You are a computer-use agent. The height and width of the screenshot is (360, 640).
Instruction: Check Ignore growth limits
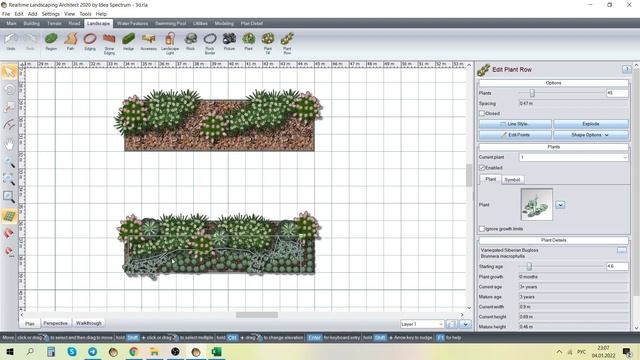482,229
